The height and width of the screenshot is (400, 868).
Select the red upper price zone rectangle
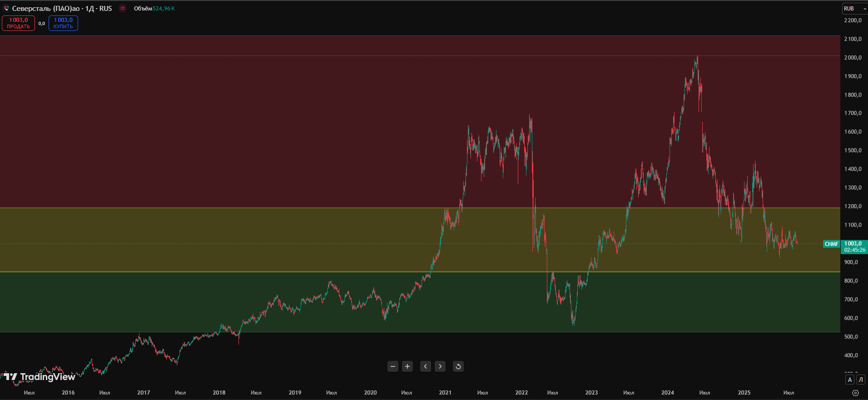coord(420,121)
